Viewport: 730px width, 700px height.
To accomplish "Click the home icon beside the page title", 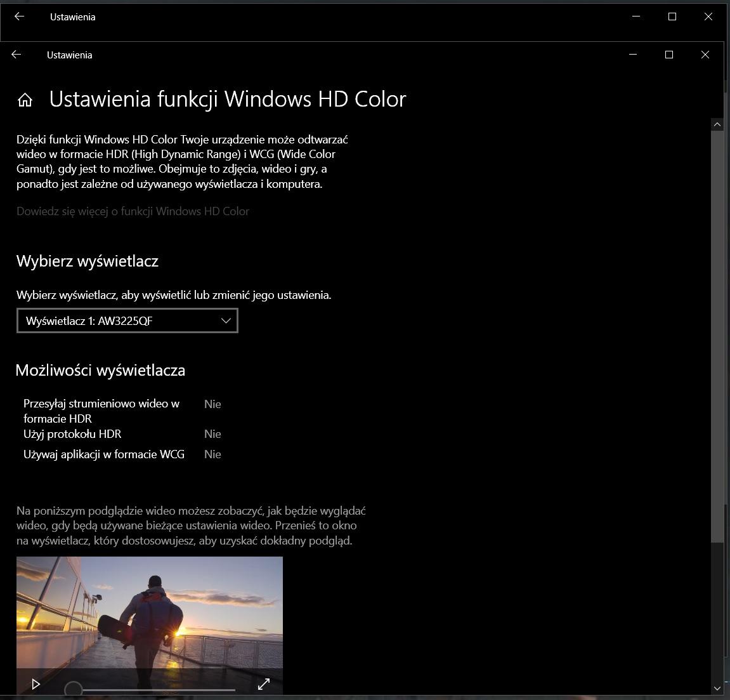I will coord(25,100).
